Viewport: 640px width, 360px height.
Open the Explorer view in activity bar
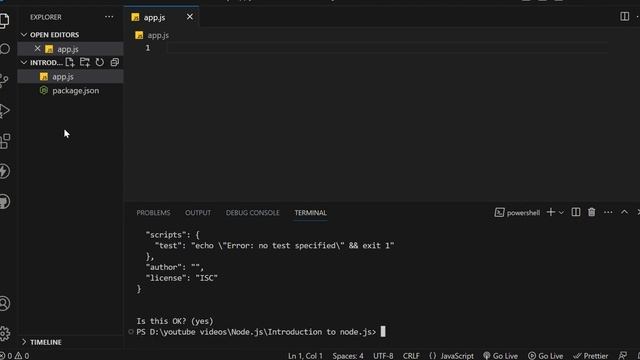[4, 20]
